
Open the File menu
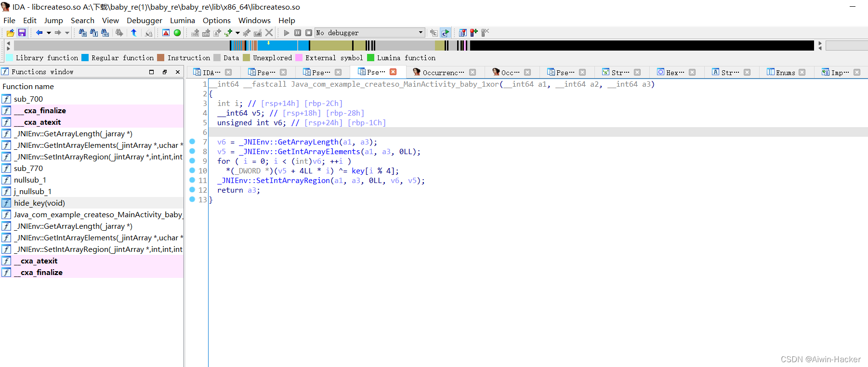coord(9,20)
